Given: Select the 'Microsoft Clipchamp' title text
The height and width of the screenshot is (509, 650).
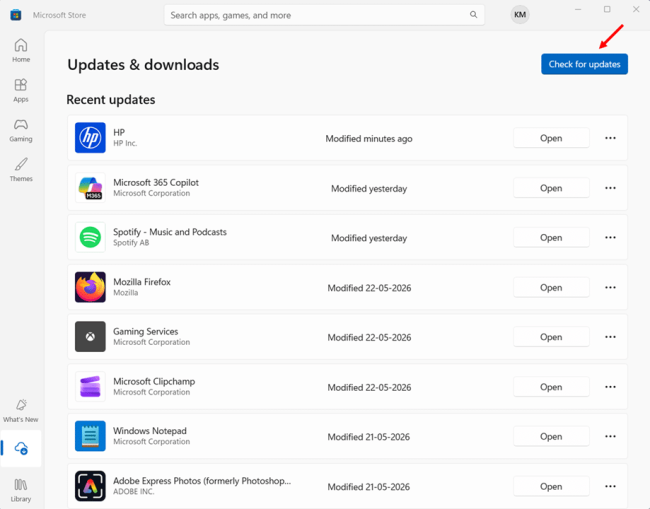Looking at the screenshot, I should pyautogui.click(x=154, y=381).
